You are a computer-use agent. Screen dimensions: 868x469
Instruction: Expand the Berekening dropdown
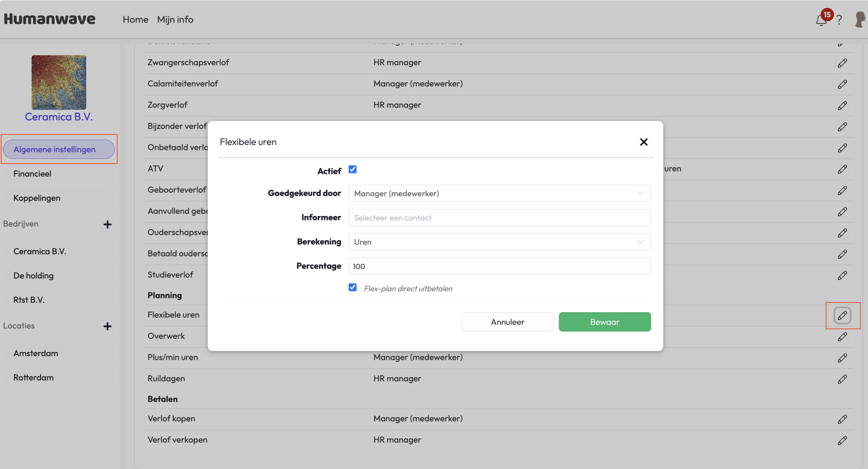(x=499, y=242)
